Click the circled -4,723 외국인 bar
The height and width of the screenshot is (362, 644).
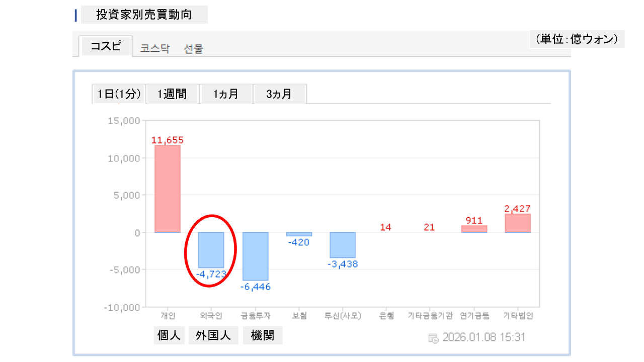pos(211,250)
